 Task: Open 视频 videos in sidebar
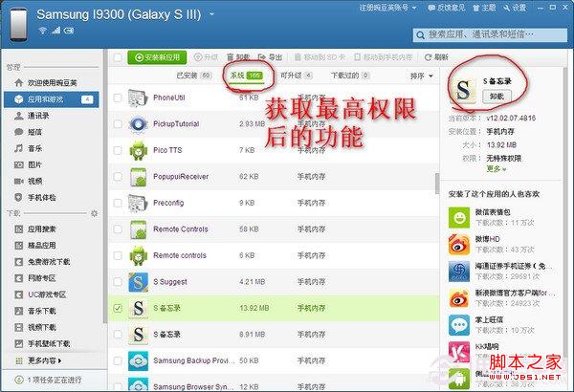coord(52,181)
